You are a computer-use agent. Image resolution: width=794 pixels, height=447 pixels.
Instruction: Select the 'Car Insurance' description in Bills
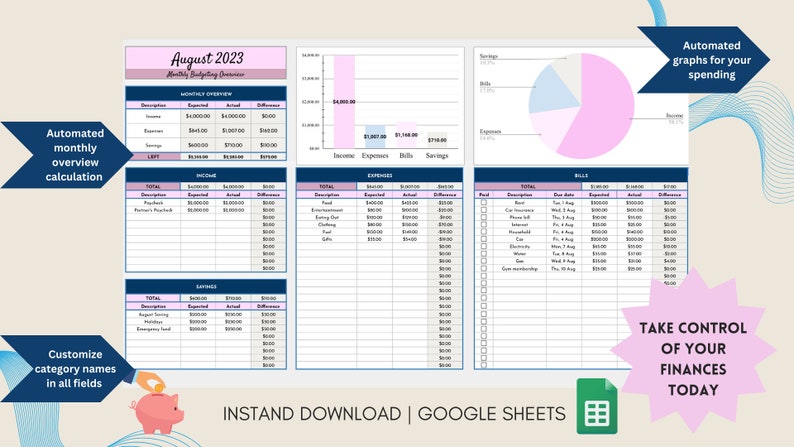click(x=519, y=210)
